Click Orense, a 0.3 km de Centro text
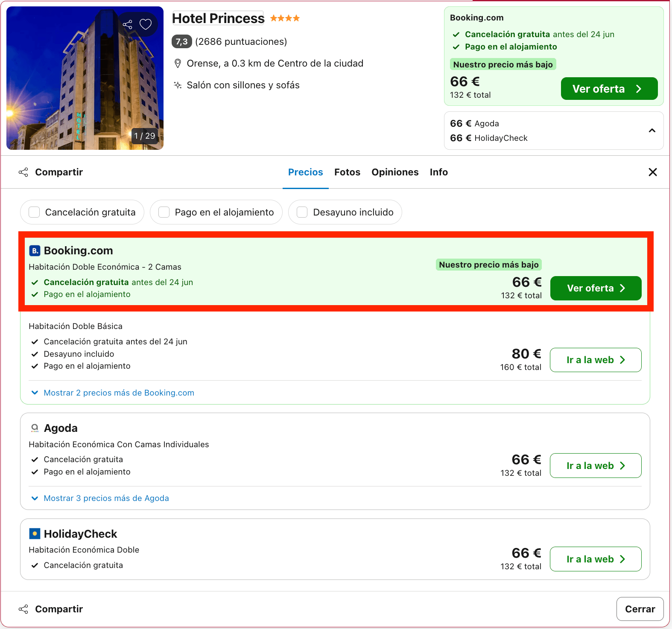This screenshot has width=672, height=629. [x=275, y=64]
